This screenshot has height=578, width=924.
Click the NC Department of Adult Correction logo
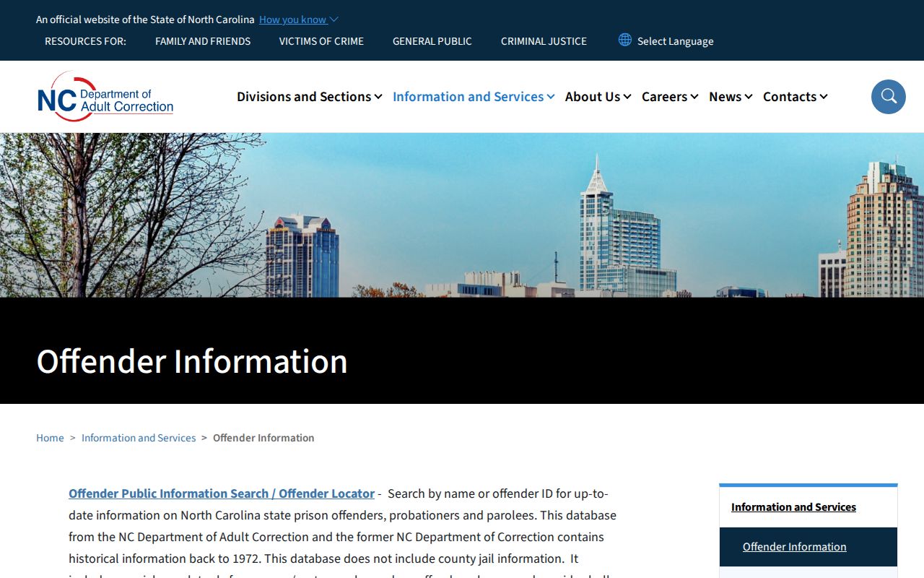pyautogui.click(x=105, y=97)
